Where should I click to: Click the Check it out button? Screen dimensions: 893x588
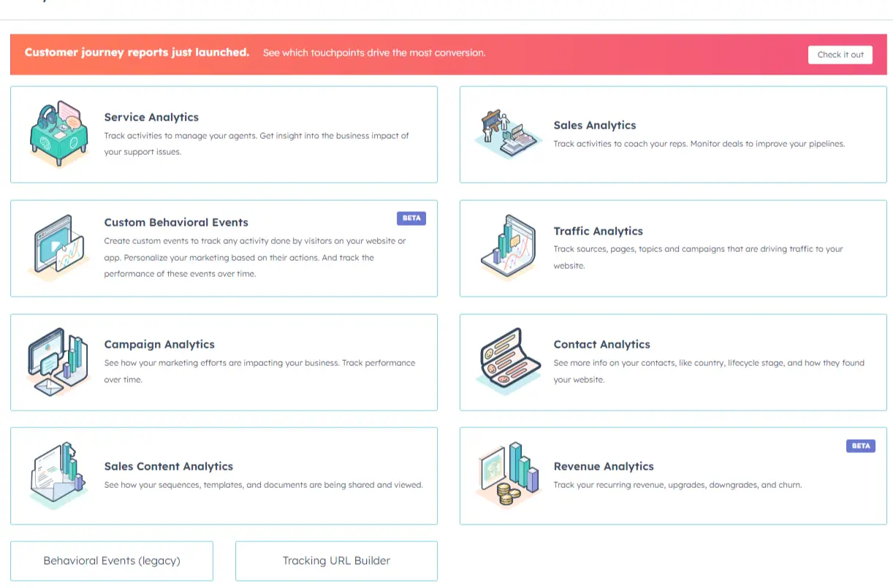(840, 54)
